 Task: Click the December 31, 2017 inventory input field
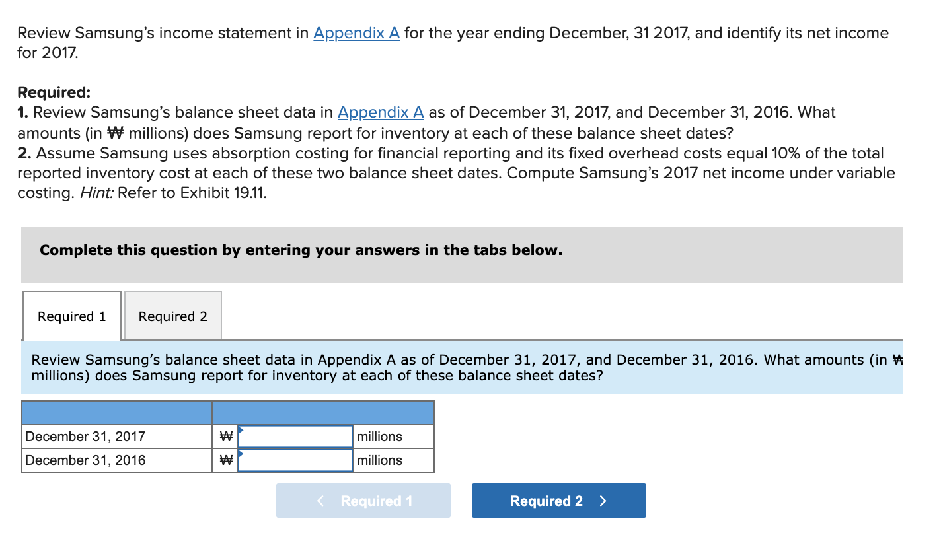pos(295,436)
